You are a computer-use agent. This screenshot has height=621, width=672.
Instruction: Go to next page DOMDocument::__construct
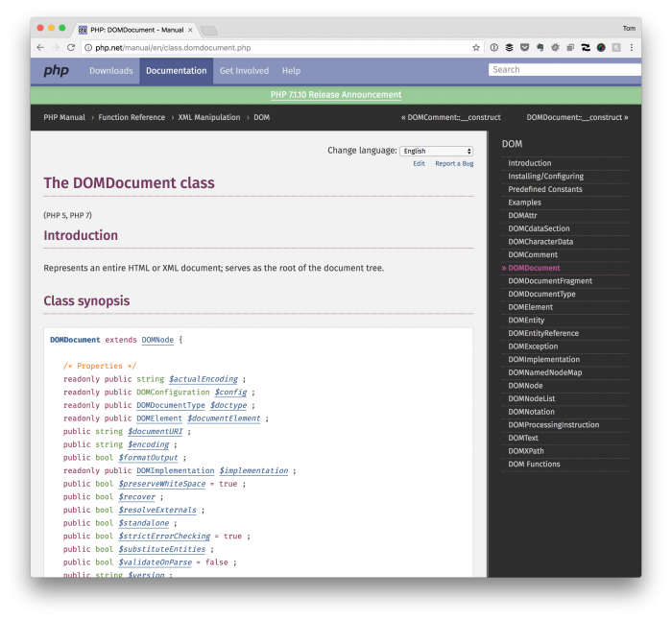click(x=577, y=117)
